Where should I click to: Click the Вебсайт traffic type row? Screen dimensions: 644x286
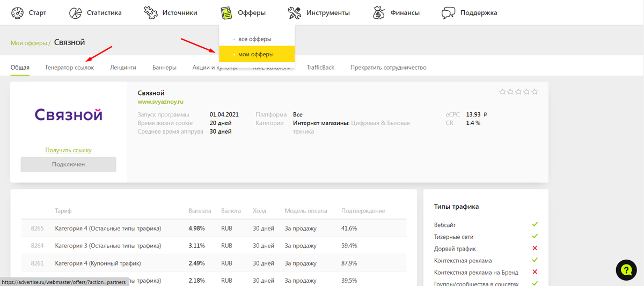click(x=486, y=225)
